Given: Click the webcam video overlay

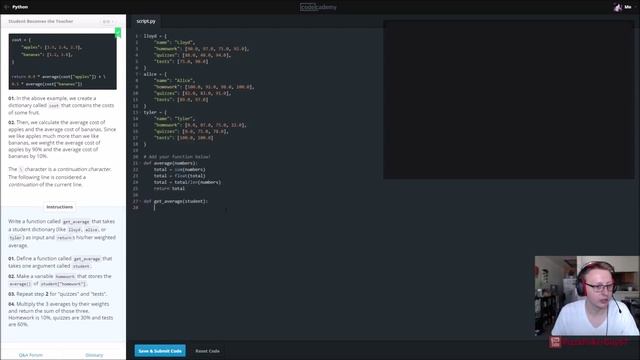Looking at the screenshot, I should (x=587, y=296).
